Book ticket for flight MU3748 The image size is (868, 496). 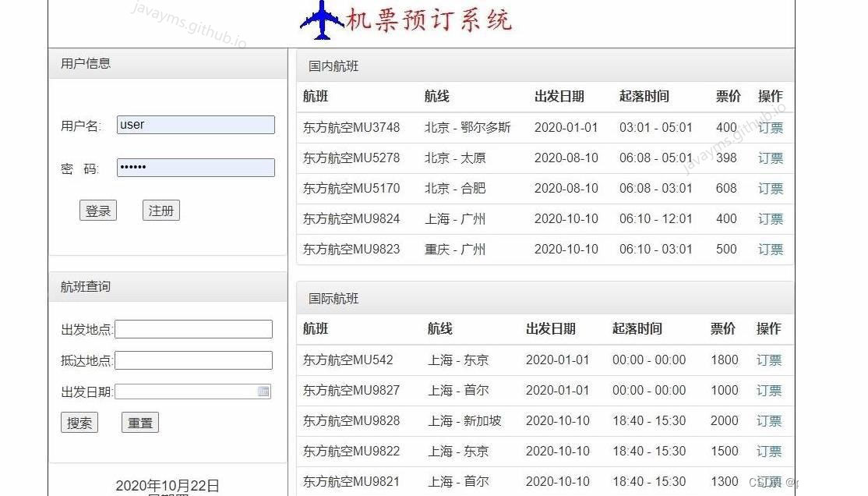[771, 128]
